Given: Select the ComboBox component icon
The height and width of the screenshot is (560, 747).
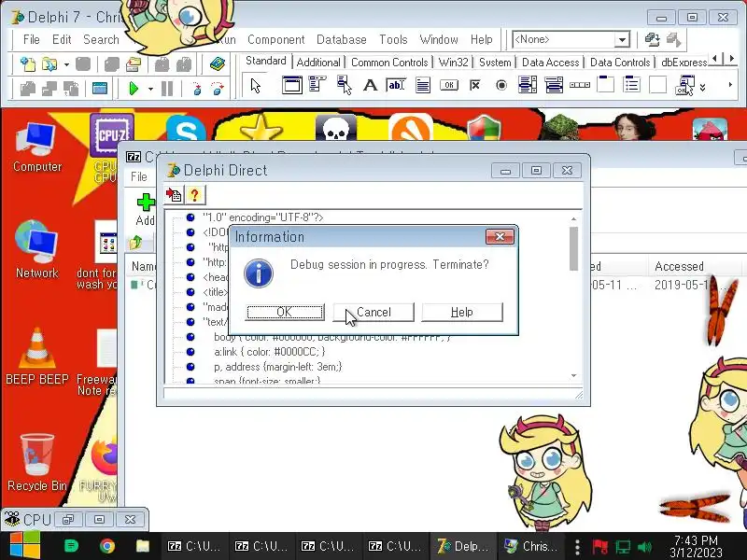Looking at the screenshot, I should coord(554,86).
